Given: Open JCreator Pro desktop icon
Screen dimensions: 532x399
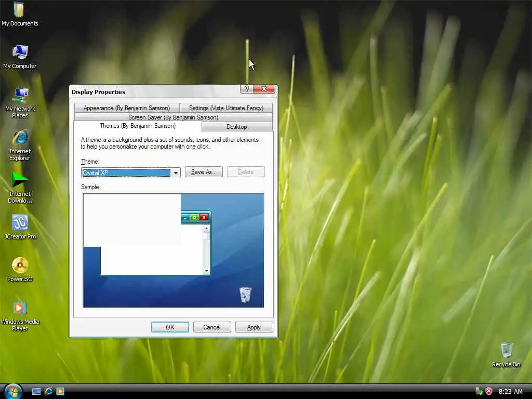Looking at the screenshot, I should coord(20,227).
